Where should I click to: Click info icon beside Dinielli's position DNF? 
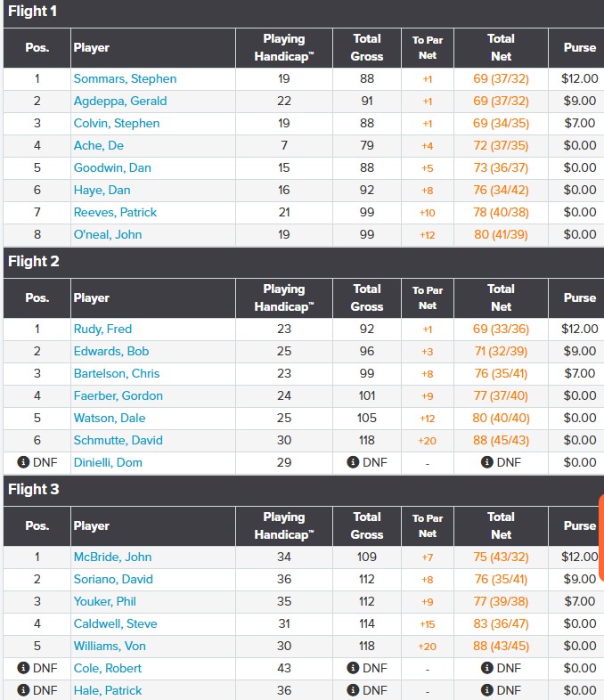[23, 462]
